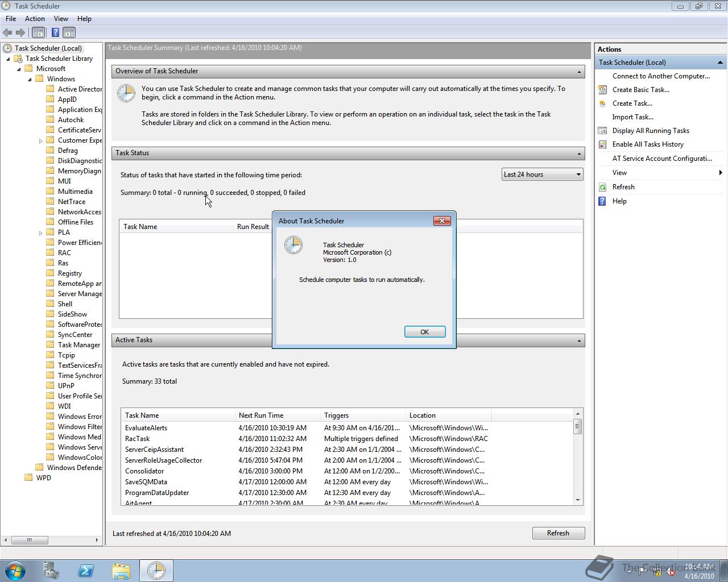The image size is (728, 582).
Task: Click the green Refresh icon in Actions
Action: [602, 187]
